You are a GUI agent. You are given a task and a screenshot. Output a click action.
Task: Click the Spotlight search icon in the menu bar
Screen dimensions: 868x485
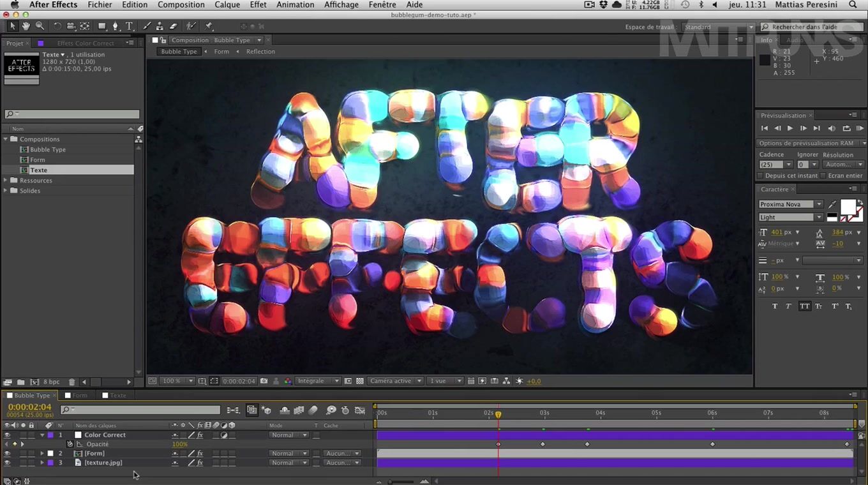pos(853,4)
